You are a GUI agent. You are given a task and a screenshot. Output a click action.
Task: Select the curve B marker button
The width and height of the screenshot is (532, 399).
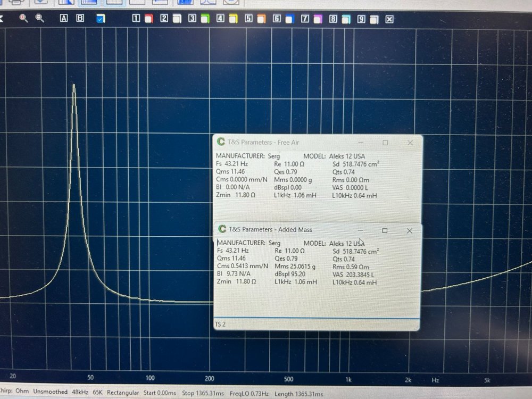(80, 18)
